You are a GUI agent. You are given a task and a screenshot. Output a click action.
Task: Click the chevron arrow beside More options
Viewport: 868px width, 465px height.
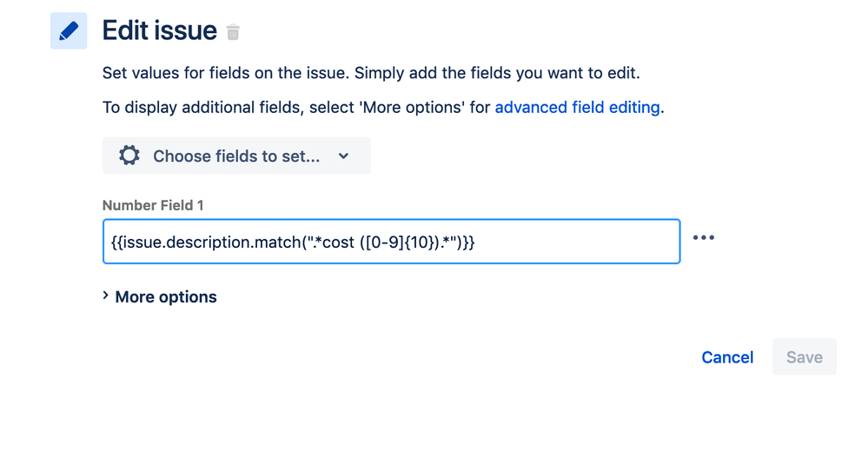(x=106, y=296)
